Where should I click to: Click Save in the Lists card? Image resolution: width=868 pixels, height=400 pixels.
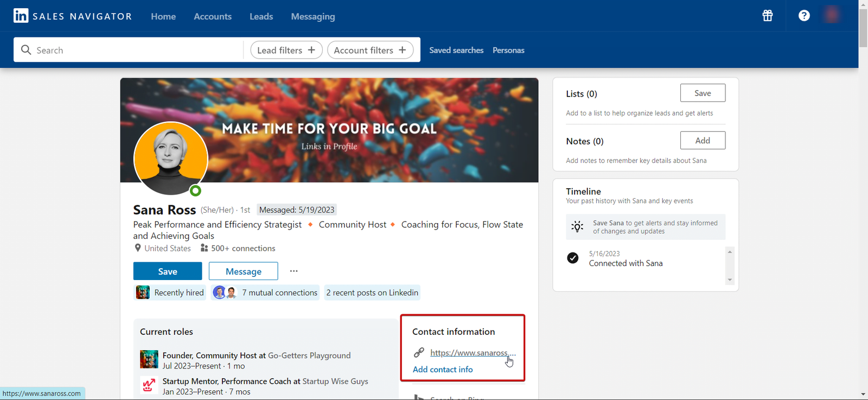pyautogui.click(x=703, y=93)
